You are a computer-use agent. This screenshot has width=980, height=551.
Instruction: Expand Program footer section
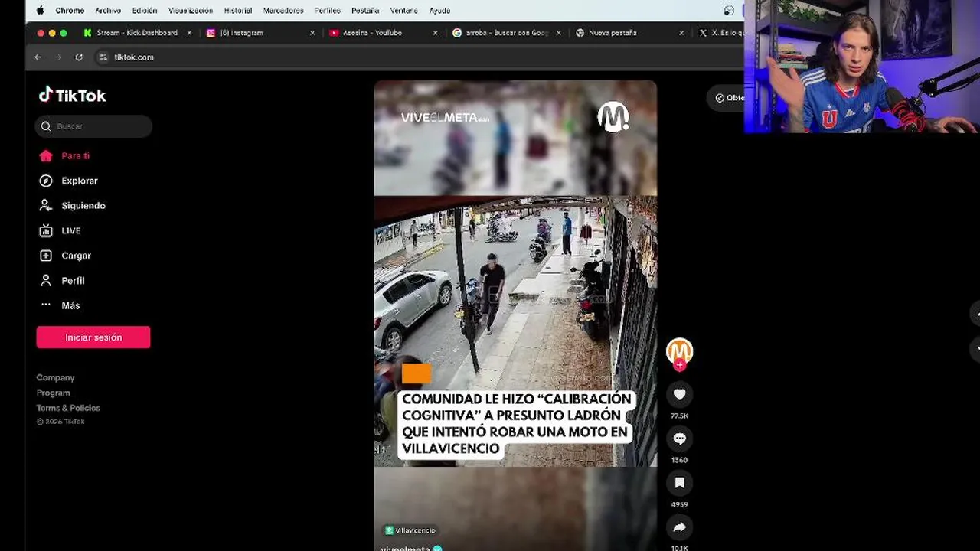click(53, 393)
